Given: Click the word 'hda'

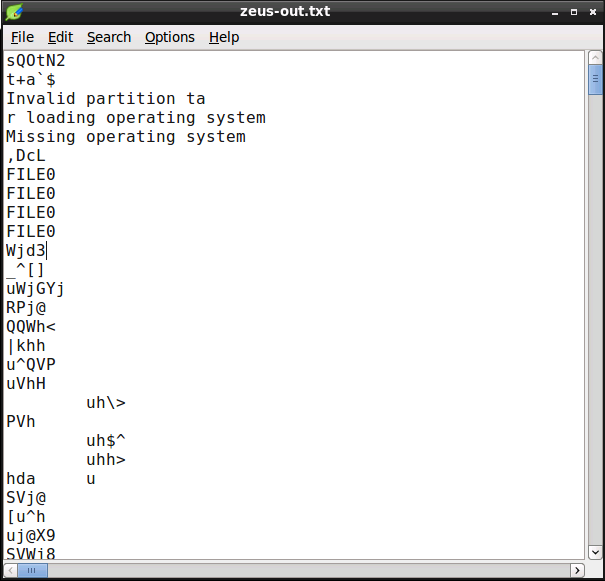Looking at the screenshot, I should click(x=21, y=479).
